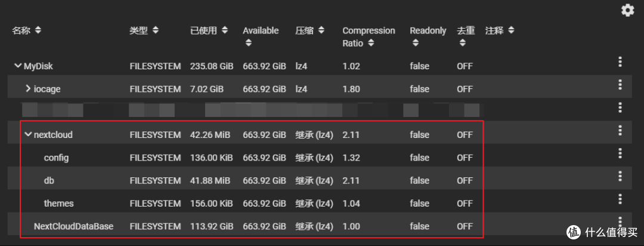Sort by the 类型 column
Viewport: 644px width, 246px height.
155,30
